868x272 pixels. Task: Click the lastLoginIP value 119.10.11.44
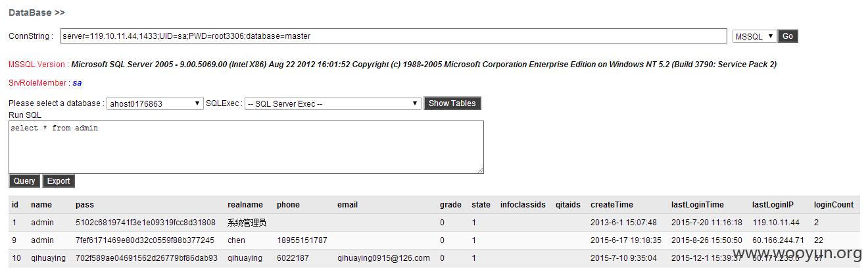coord(776,223)
